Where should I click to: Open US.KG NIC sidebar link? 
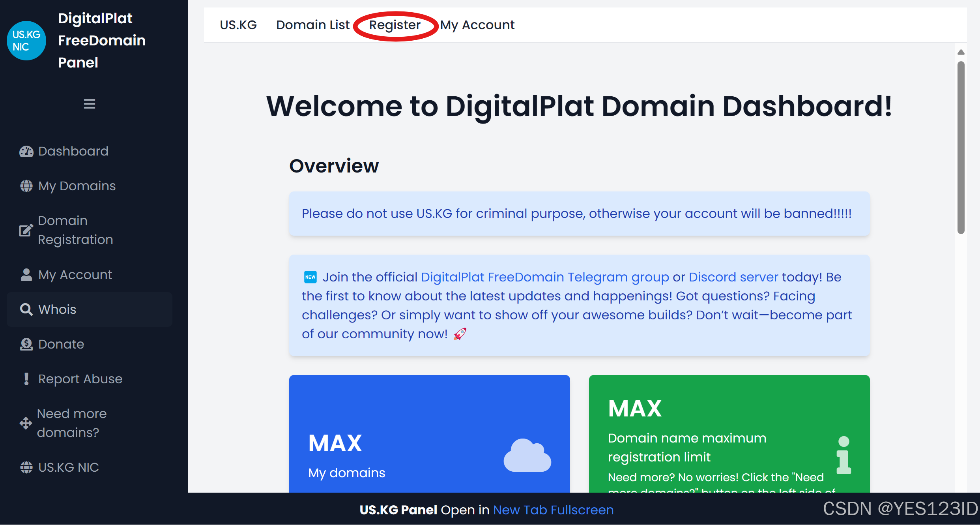(x=68, y=467)
